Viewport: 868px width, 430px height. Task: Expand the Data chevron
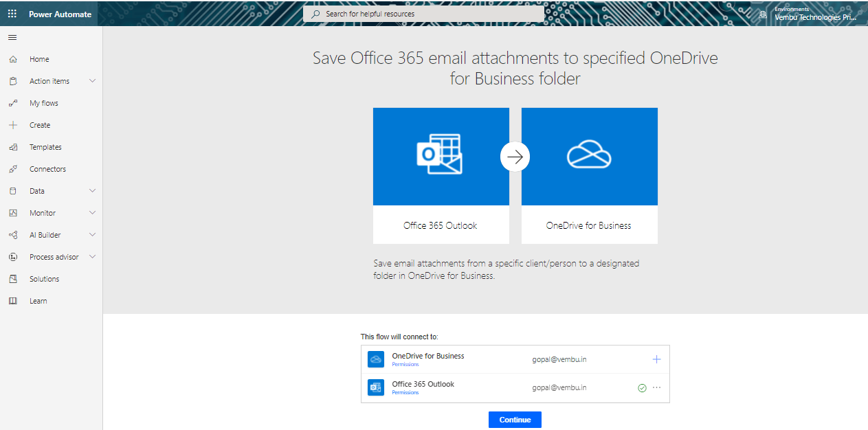[x=93, y=191]
